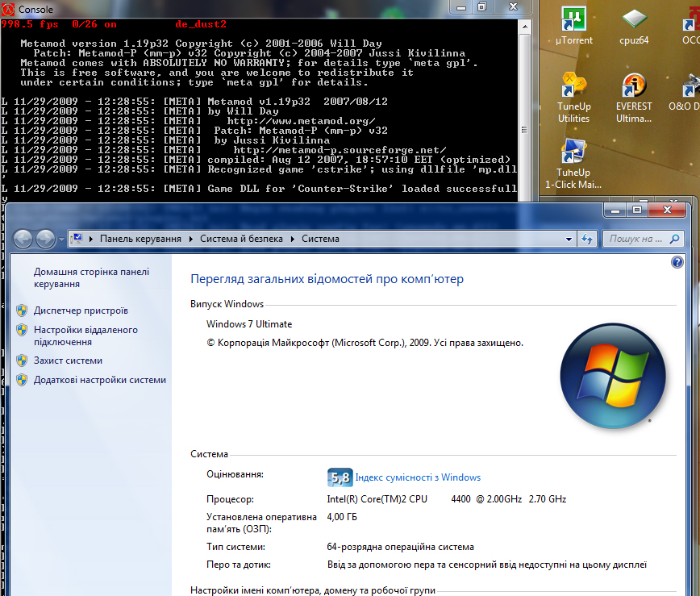Click the Console window Half-Life icon

pyautogui.click(x=8, y=9)
